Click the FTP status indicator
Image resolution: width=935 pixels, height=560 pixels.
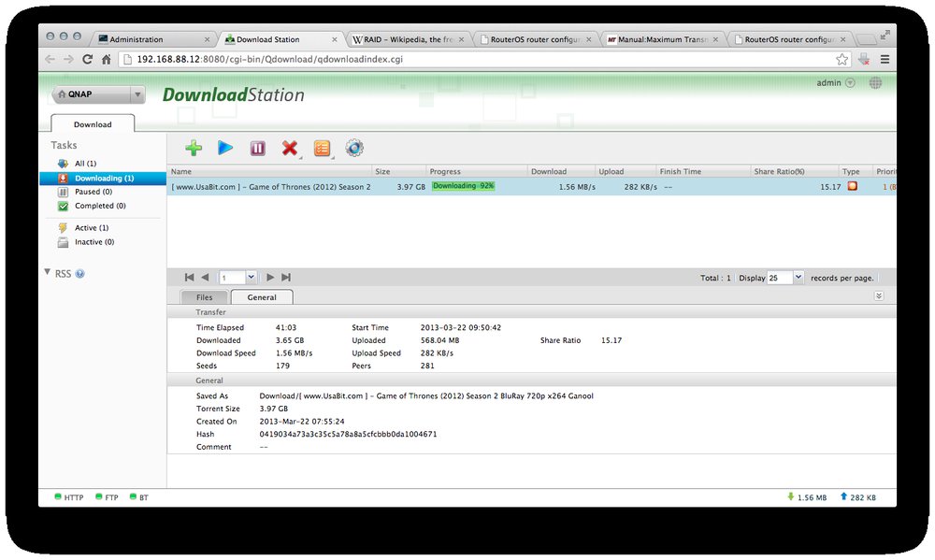click(x=108, y=497)
